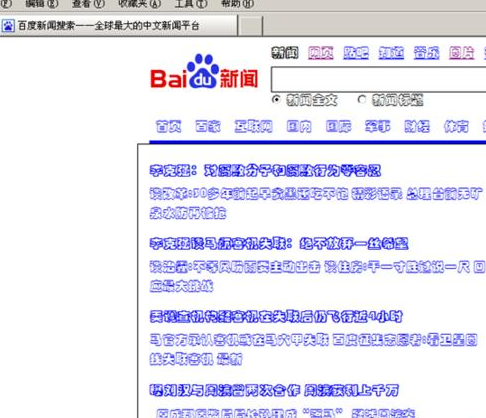Open sub-link 马官方承认客机或在马六甲失联

[239, 340]
